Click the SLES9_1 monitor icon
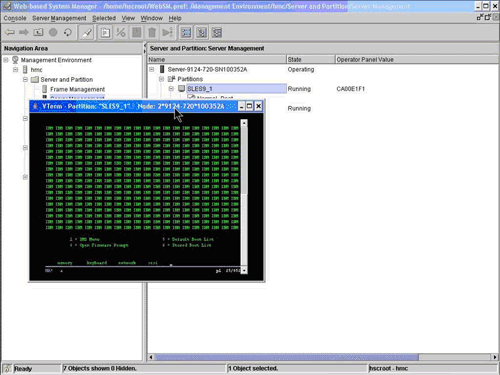500x375 pixels. (181, 89)
